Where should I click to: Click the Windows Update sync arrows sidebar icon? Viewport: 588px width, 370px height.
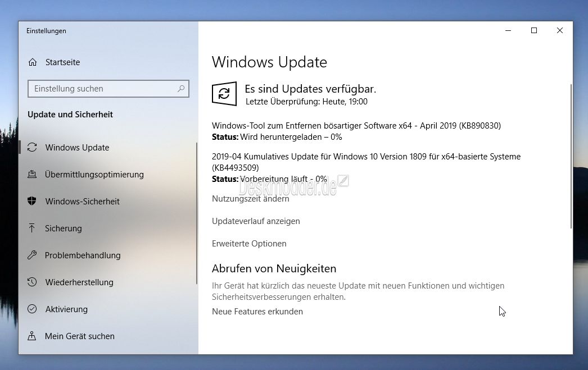[x=32, y=148]
